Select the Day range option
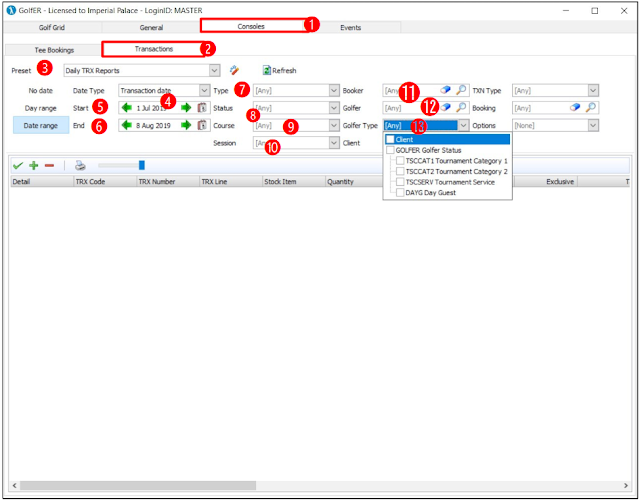The image size is (640, 500). tap(41, 108)
